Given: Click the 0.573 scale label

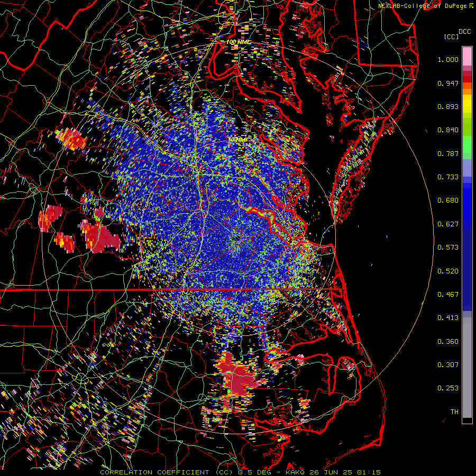Looking at the screenshot, I should [448, 248].
